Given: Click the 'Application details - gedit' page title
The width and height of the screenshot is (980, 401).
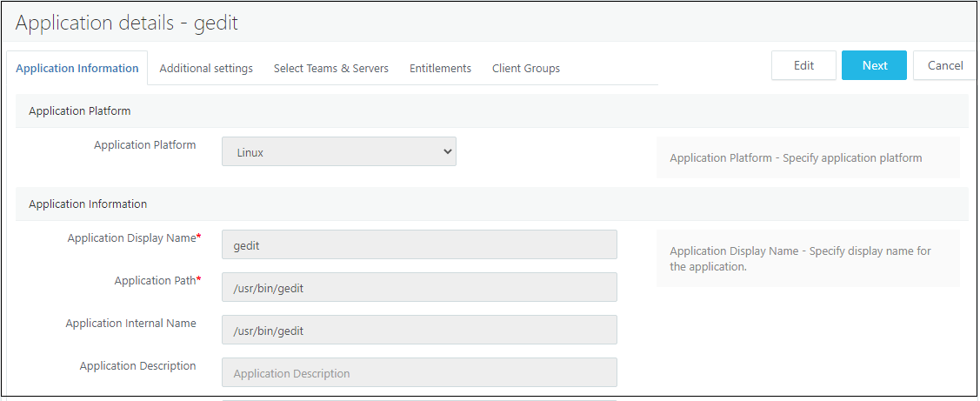Looking at the screenshot, I should pos(127,23).
